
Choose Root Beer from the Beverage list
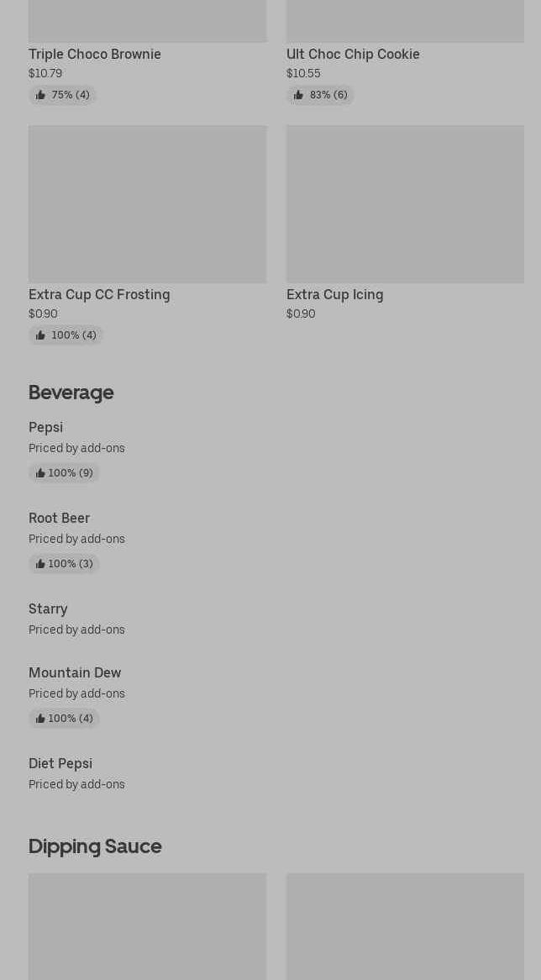[59, 518]
